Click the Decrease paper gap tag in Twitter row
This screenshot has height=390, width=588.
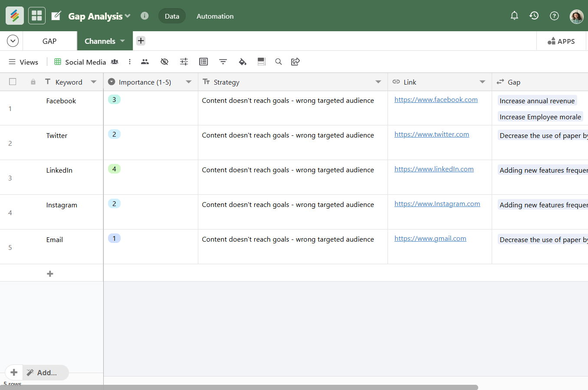543,135
